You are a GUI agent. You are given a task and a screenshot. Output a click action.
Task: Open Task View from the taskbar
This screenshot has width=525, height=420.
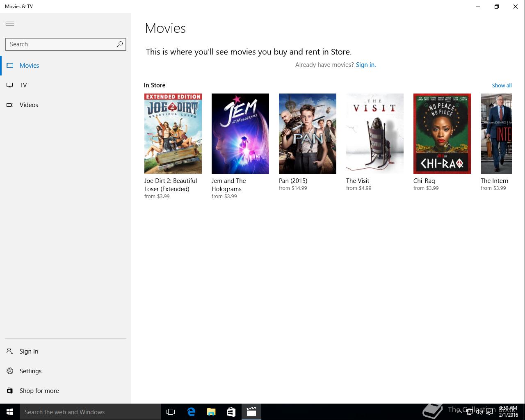click(x=171, y=412)
